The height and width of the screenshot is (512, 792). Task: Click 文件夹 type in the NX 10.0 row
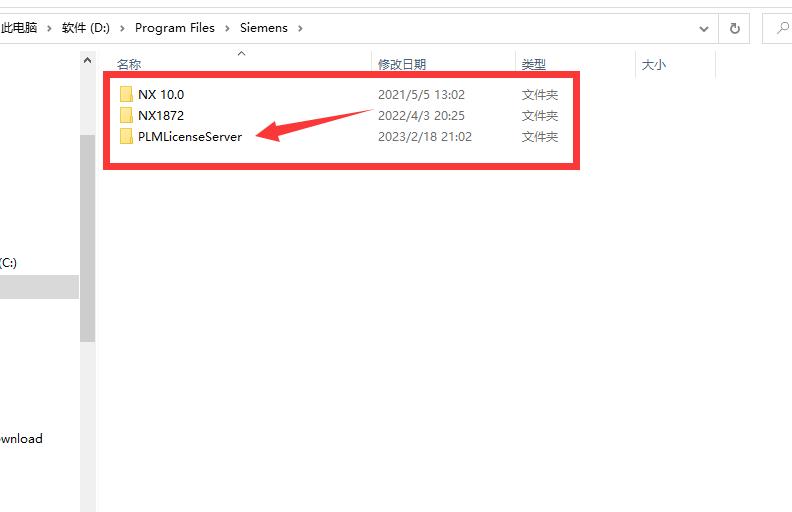(539, 94)
